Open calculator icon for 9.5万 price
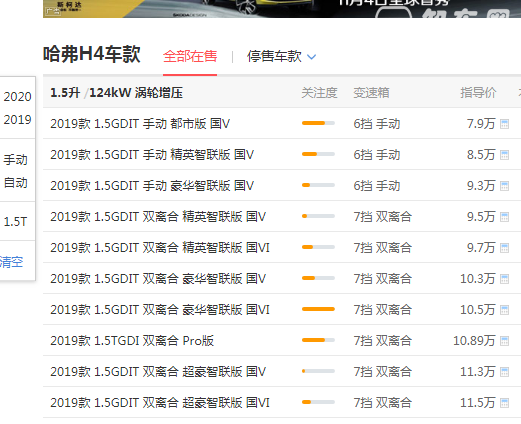The width and height of the screenshot is (521, 424). 504,217
